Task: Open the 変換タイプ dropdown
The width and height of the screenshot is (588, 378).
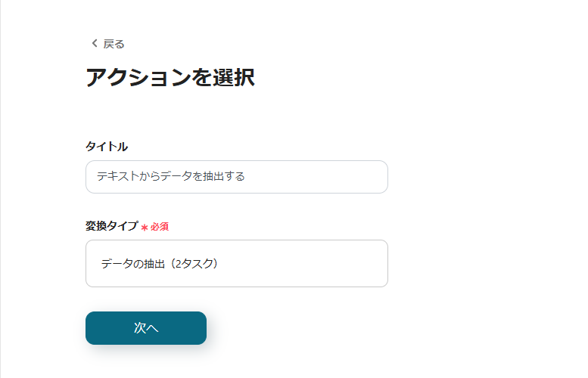Action: pyautogui.click(x=236, y=264)
